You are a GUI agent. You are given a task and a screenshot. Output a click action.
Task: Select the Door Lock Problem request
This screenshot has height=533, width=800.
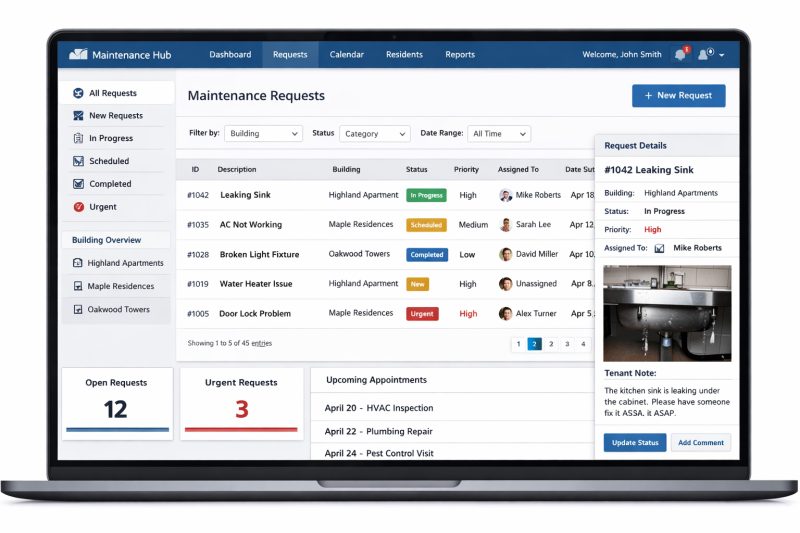(x=385, y=313)
